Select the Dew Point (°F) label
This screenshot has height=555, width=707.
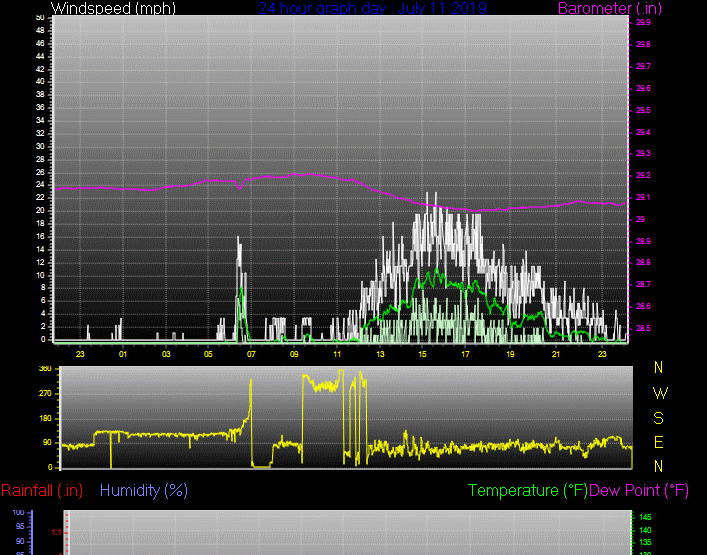(x=639, y=490)
